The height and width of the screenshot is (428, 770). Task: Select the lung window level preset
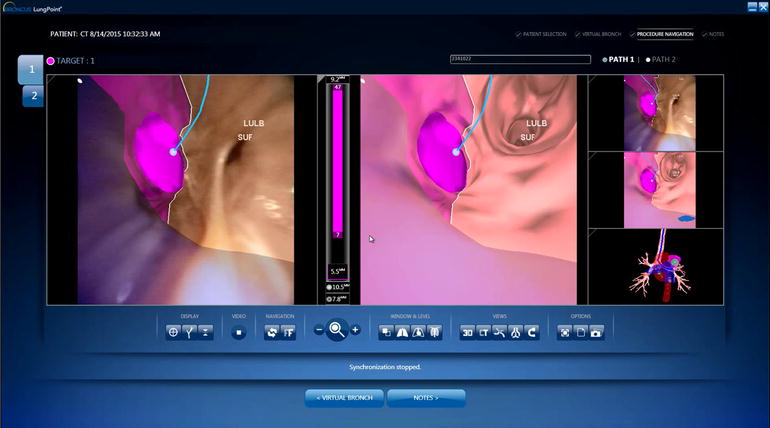point(403,332)
